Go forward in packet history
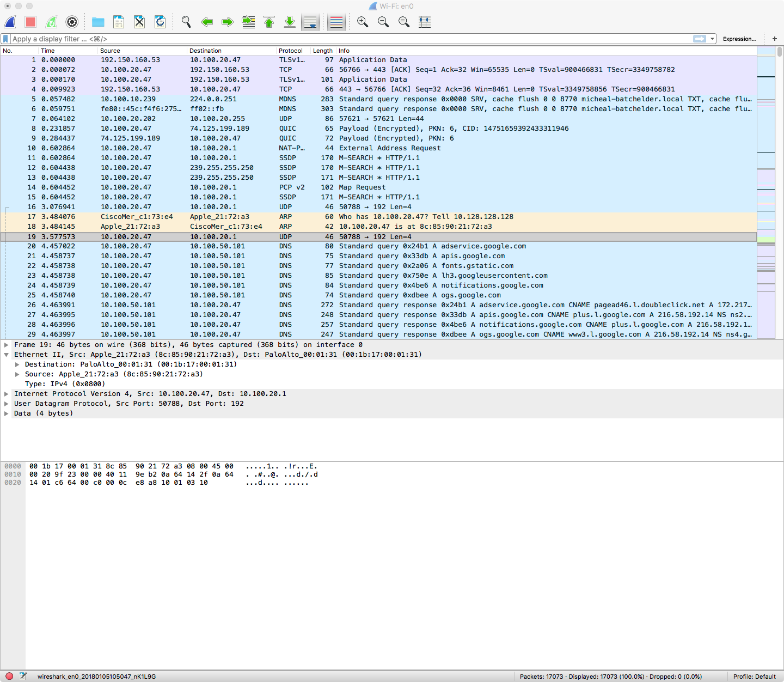This screenshot has height=682, width=784. [x=228, y=22]
